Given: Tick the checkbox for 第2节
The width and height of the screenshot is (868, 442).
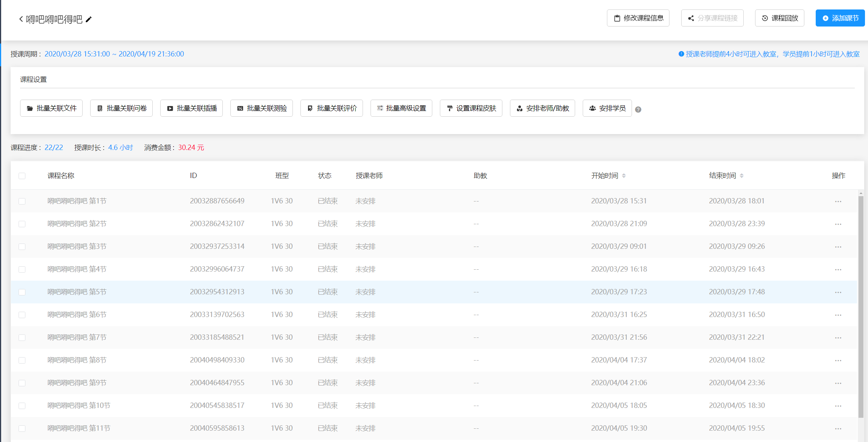Looking at the screenshot, I should (22, 224).
